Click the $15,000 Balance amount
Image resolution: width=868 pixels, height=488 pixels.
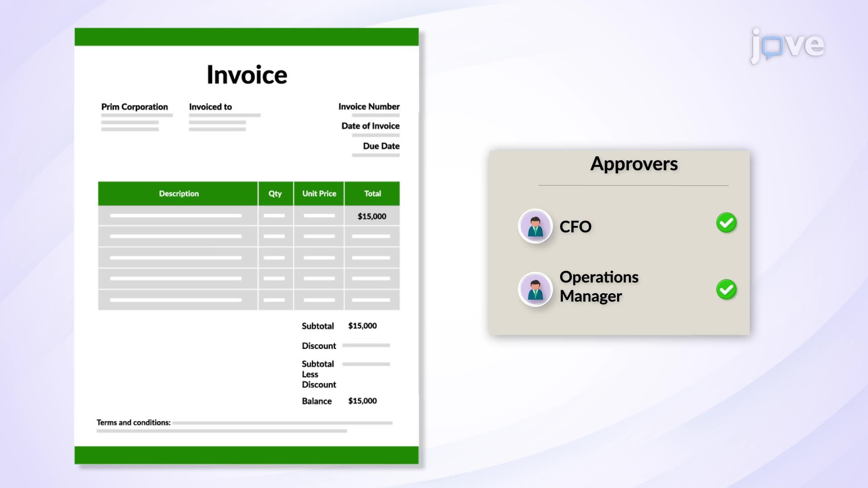(x=362, y=401)
